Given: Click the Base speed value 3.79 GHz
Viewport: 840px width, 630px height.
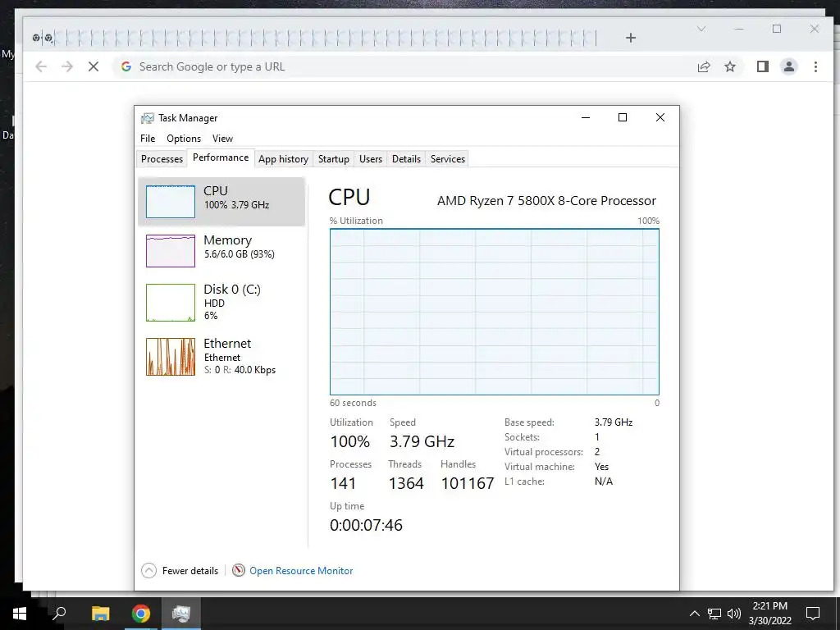Looking at the screenshot, I should click(614, 422).
